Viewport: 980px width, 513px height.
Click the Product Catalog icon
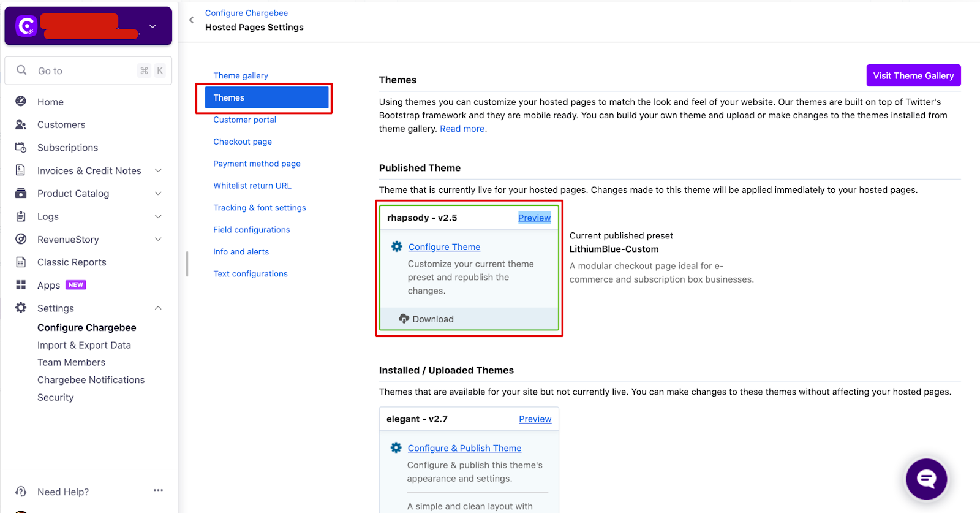21,193
